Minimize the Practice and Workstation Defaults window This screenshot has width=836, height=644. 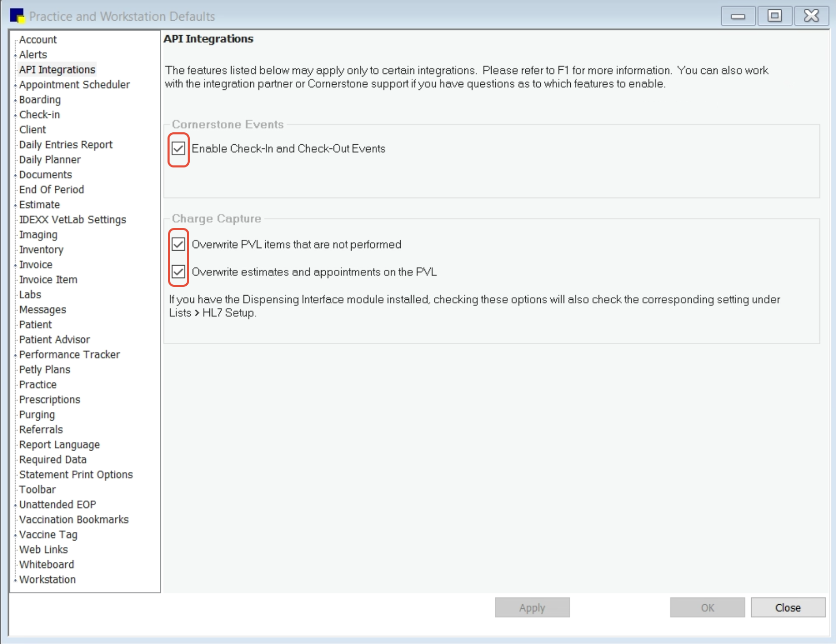coord(738,16)
